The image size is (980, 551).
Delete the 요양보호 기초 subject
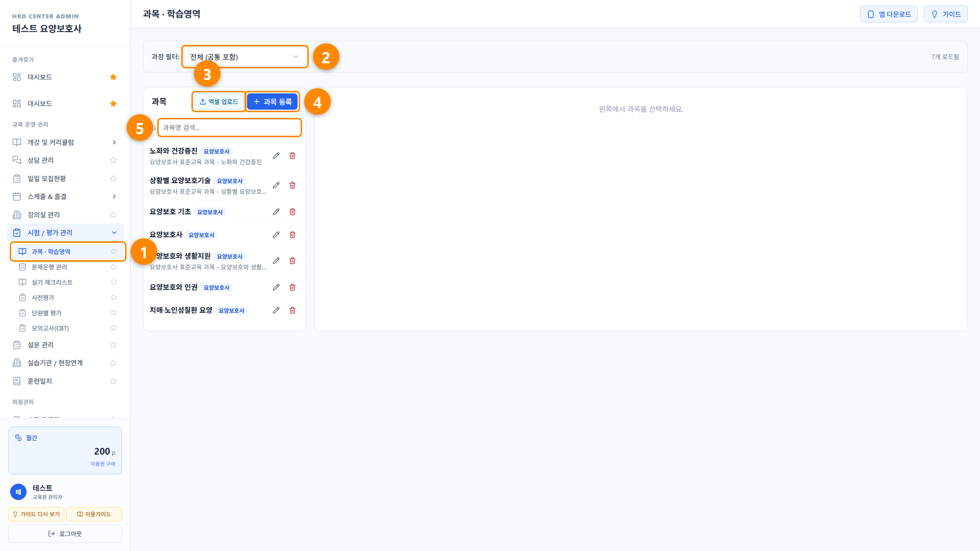(x=292, y=212)
